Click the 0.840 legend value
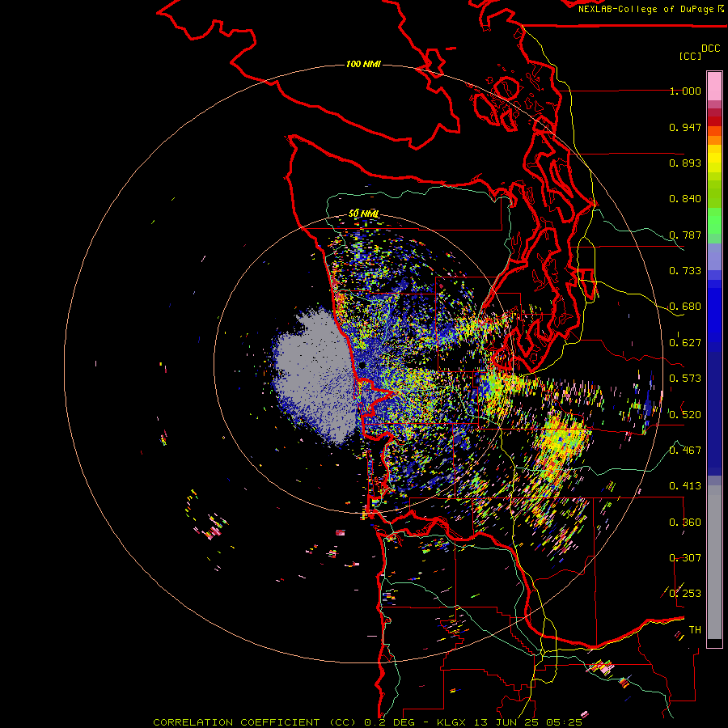This screenshot has width=728, height=728. coord(685,199)
